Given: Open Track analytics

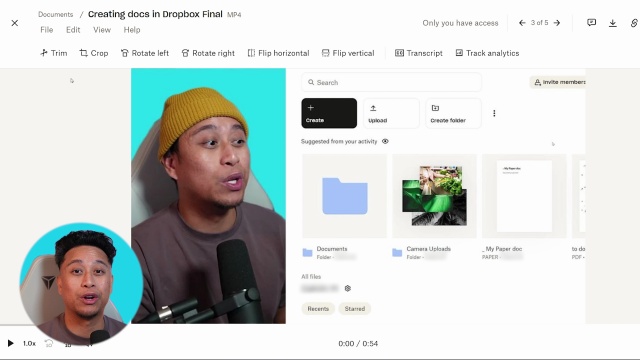Looking at the screenshot, I should point(487,53).
